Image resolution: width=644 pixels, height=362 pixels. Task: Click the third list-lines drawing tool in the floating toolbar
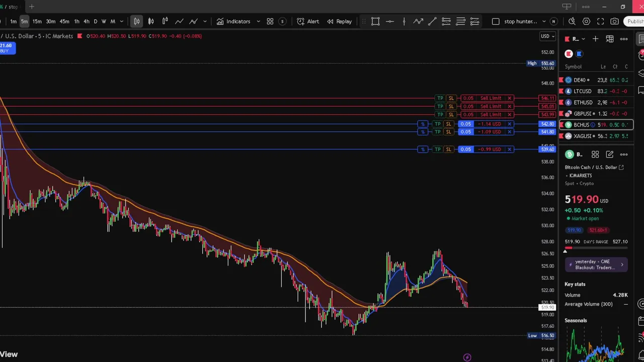pos(474,21)
